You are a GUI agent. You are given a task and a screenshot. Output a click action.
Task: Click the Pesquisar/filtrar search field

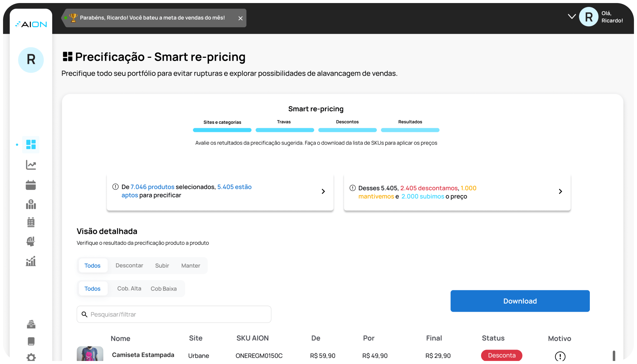tap(174, 314)
